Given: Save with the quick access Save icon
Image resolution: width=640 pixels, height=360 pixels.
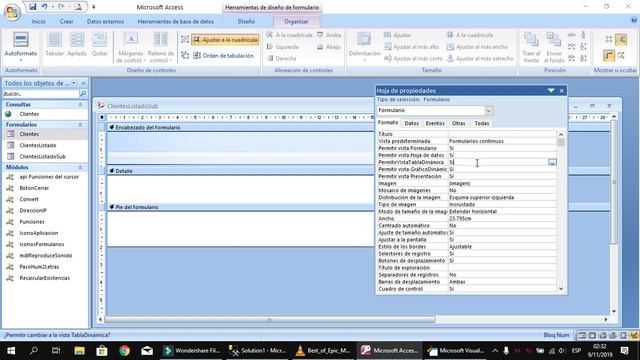Looking at the screenshot, I should [33, 7].
